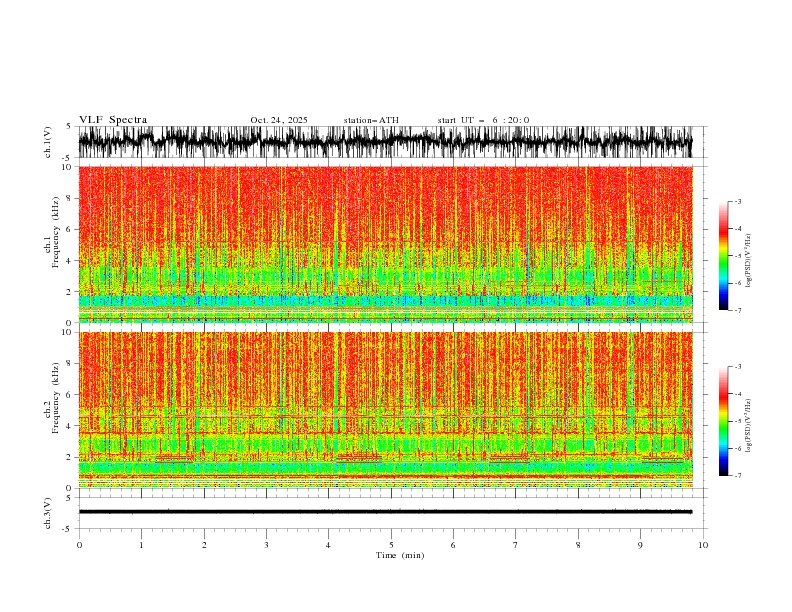Click the 'VLF Spectra' title text
Image resolution: width=792 pixels, height=612 pixels.
[x=113, y=120]
